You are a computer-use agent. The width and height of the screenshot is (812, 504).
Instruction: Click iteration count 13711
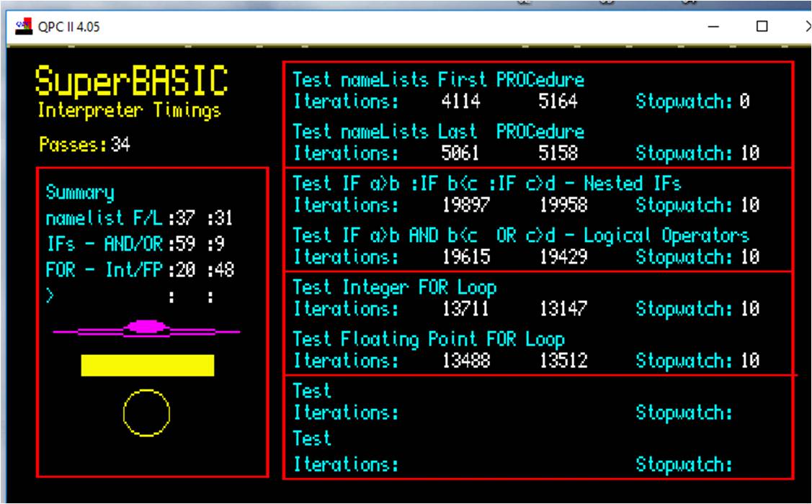[x=465, y=309]
